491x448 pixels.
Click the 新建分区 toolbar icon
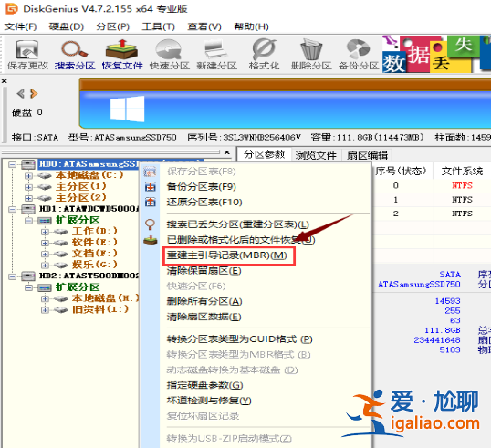[x=216, y=49]
